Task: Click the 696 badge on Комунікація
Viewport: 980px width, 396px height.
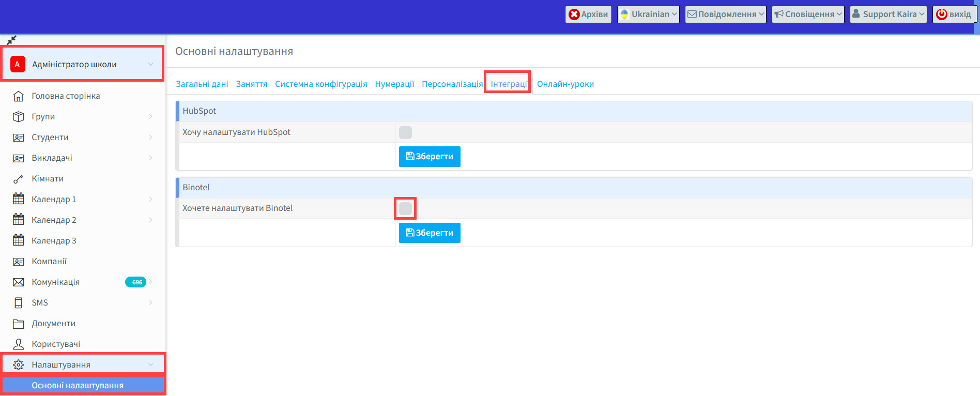Action: 136,282
